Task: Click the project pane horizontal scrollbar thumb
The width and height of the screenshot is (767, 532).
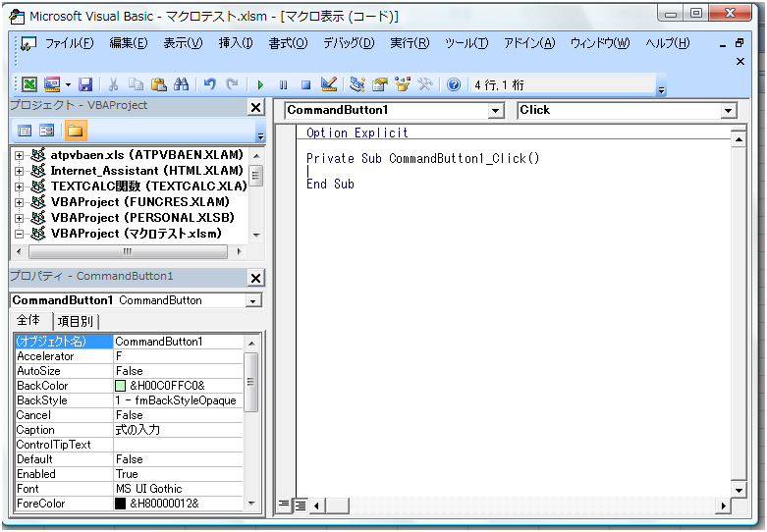Action: pyautogui.click(x=128, y=252)
